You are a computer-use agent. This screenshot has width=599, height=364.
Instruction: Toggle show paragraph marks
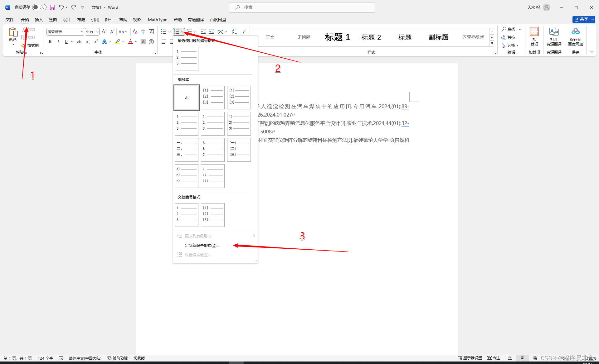click(x=244, y=32)
